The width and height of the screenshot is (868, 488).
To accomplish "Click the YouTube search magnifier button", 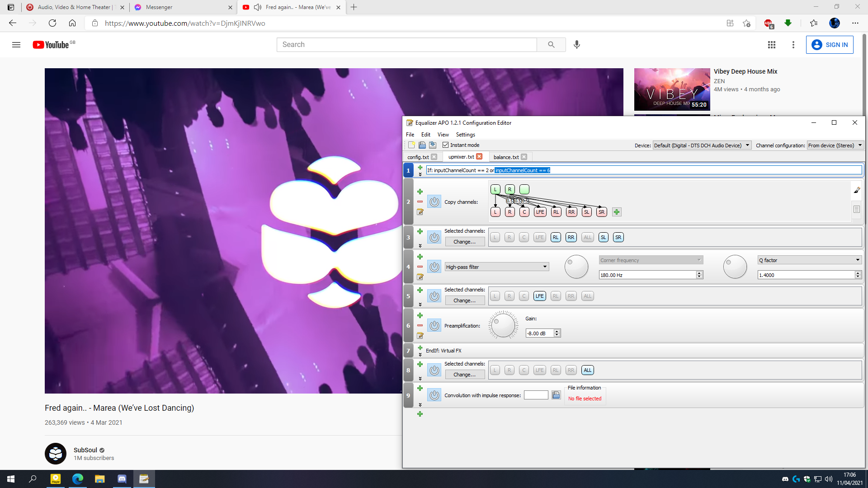I will [551, 45].
